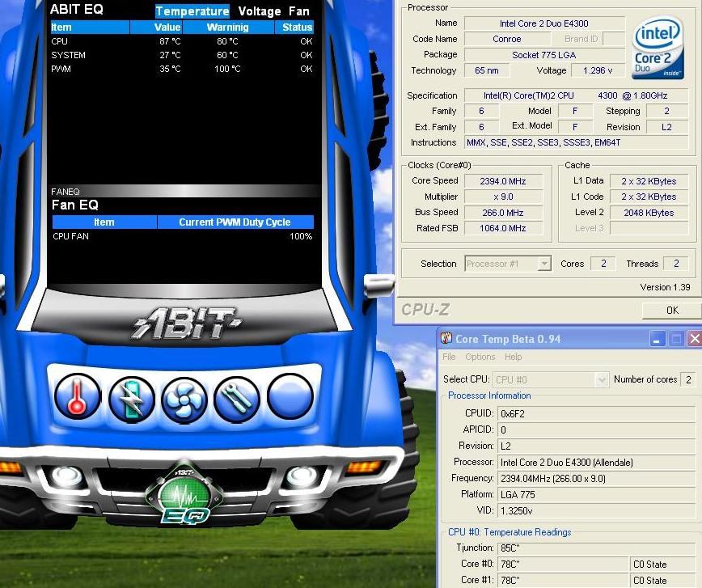Open the wrench settings icon in ABIT EQ
Image resolution: width=702 pixels, height=588 pixels.
click(237, 398)
